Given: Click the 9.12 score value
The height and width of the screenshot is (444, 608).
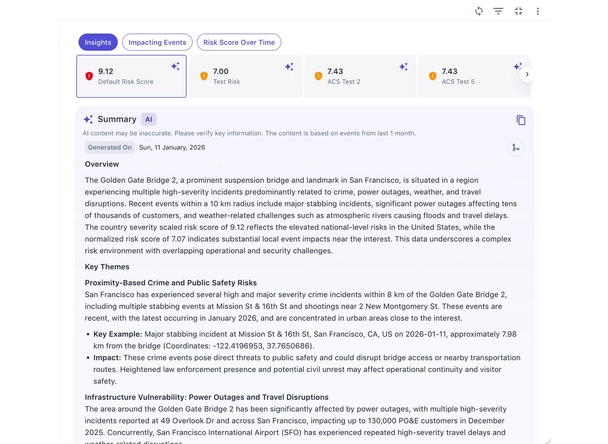Looking at the screenshot, I should click(105, 71).
